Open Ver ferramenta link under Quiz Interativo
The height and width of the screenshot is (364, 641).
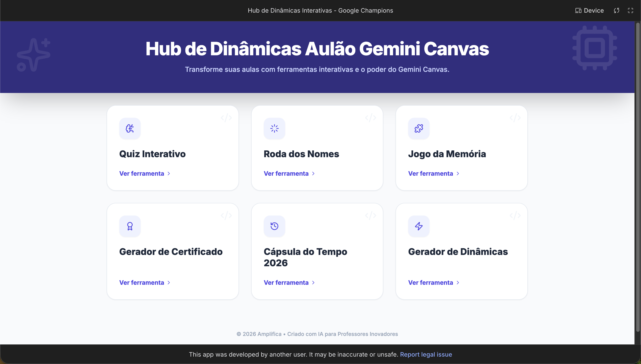[142, 174]
